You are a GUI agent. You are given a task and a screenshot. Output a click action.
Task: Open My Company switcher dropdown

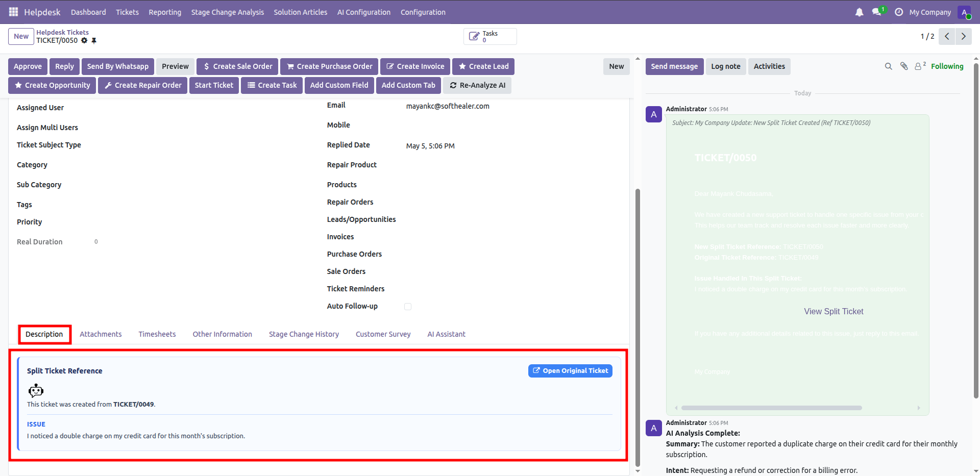pyautogui.click(x=930, y=12)
